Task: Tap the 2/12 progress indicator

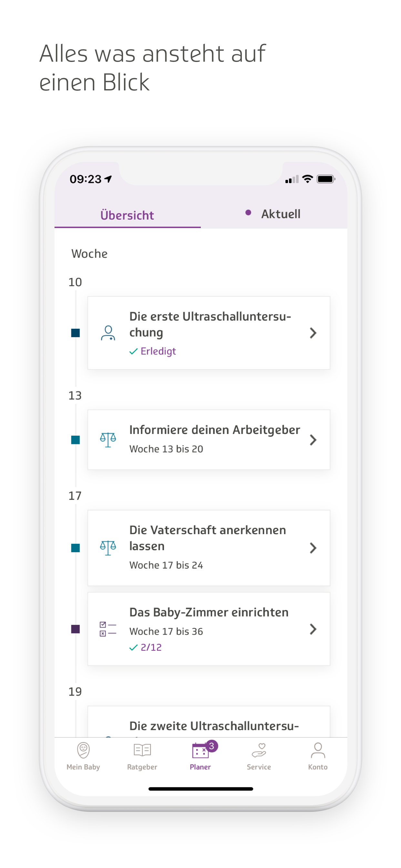Action: point(151,647)
